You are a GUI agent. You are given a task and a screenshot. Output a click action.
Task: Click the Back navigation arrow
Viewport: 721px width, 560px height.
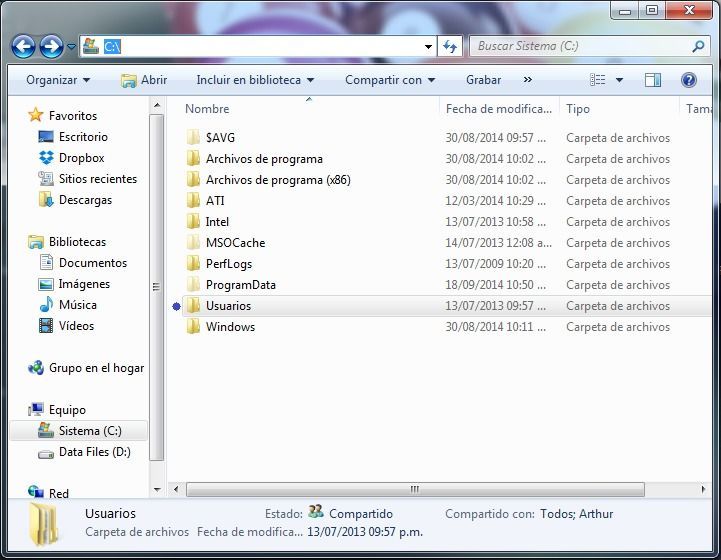[24, 47]
